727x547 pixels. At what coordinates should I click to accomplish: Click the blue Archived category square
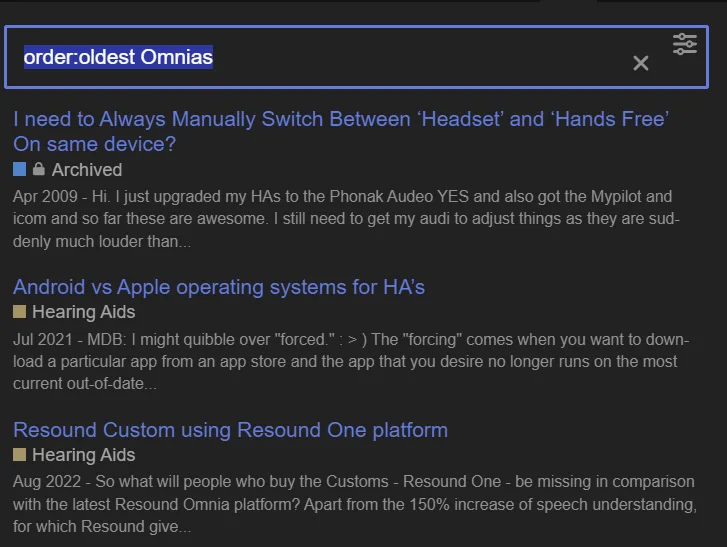[19, 169]
